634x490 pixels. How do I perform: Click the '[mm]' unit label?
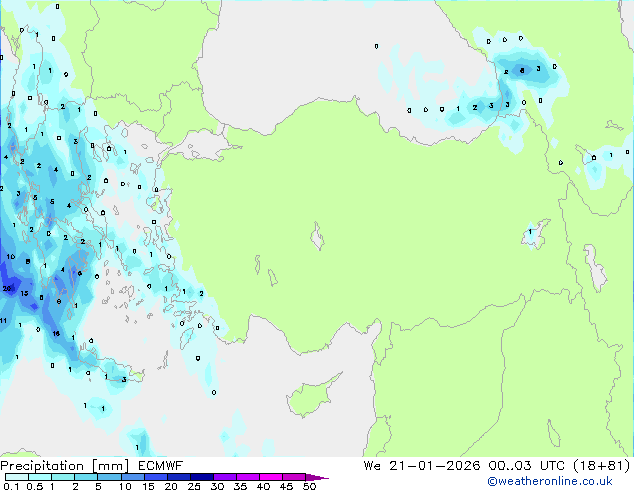coord(110,466)
